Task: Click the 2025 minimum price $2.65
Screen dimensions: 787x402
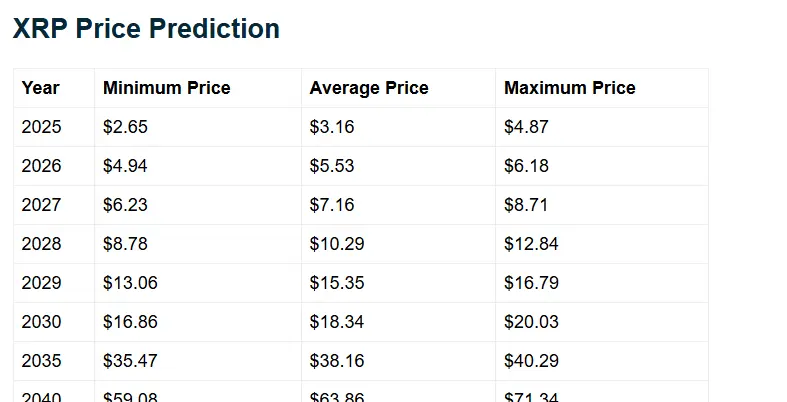Action: click(125, 127)
